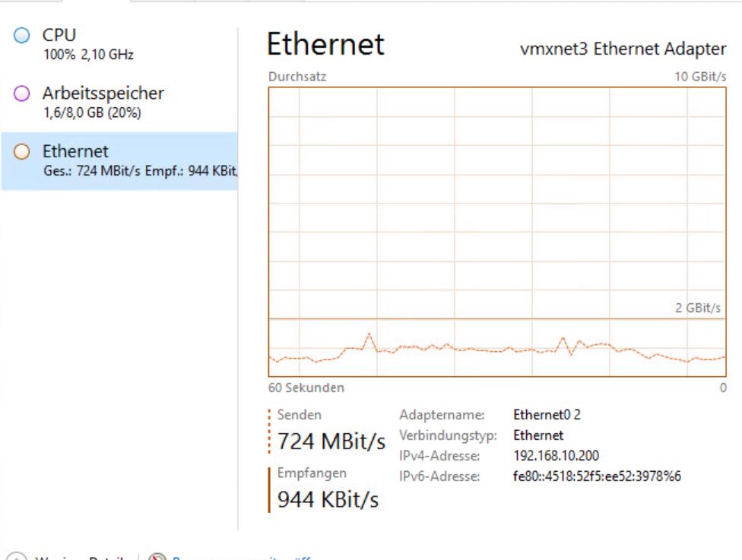Click the 944 KBit/s receive value
Viewport: 742px width, 560px height.
coord(328,500)
